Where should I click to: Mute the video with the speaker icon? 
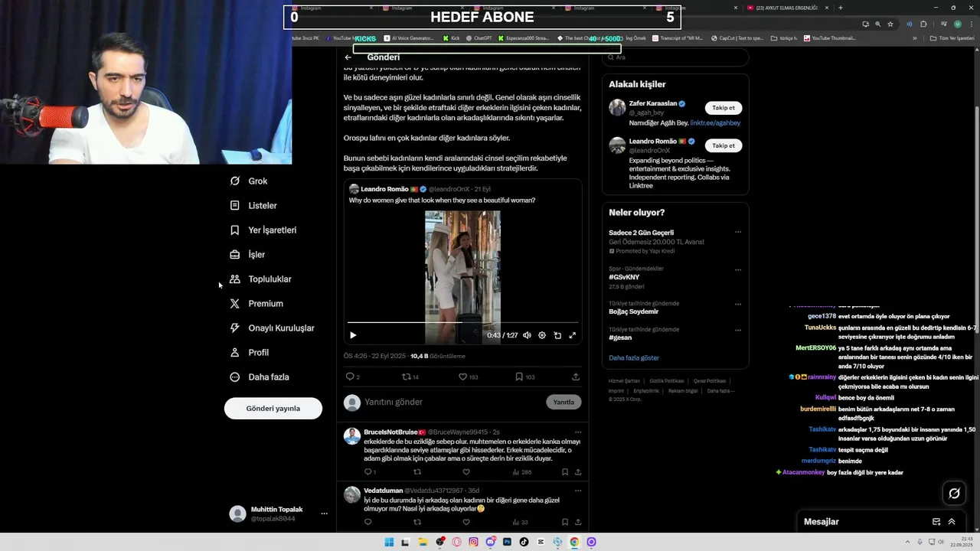coord(527,335)
